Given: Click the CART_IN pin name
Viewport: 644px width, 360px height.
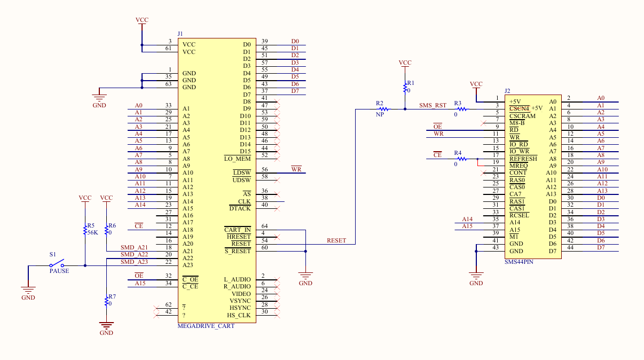Looking at the screenshot, I should click(238, 230).
